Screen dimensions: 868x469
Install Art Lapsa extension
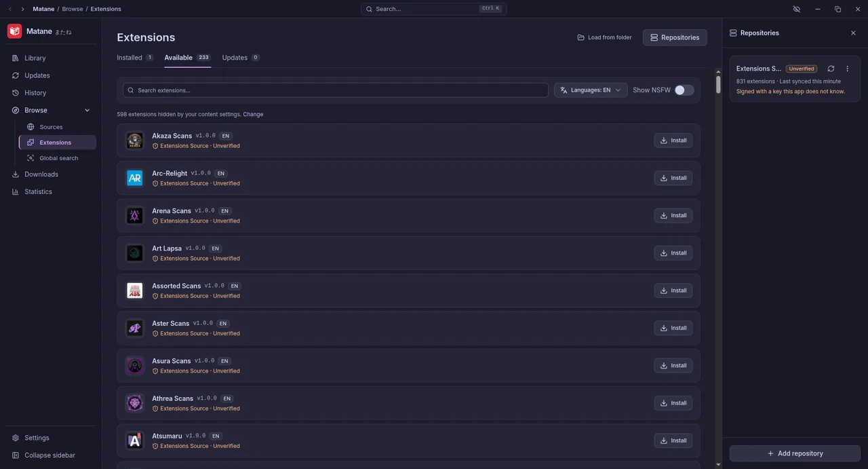[673, 253]
